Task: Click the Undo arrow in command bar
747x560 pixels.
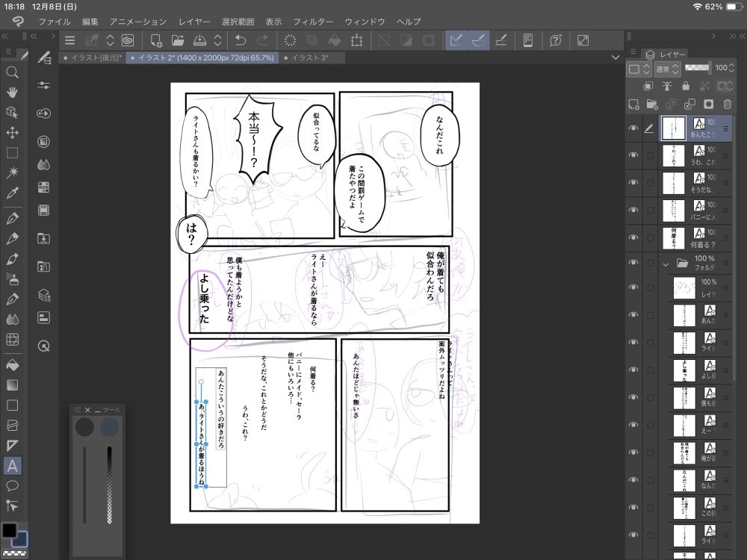Action: (240, 40)
